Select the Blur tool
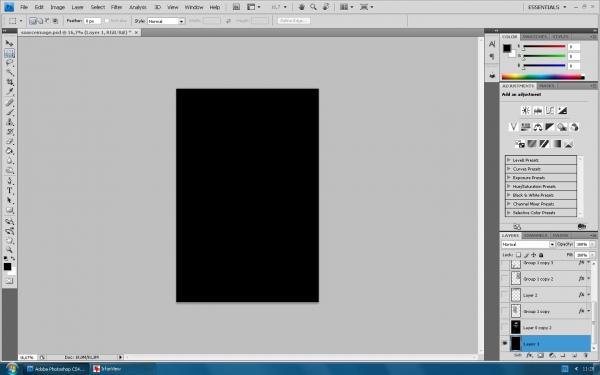The height and width of the screenshot is (375, 600). 10,161
